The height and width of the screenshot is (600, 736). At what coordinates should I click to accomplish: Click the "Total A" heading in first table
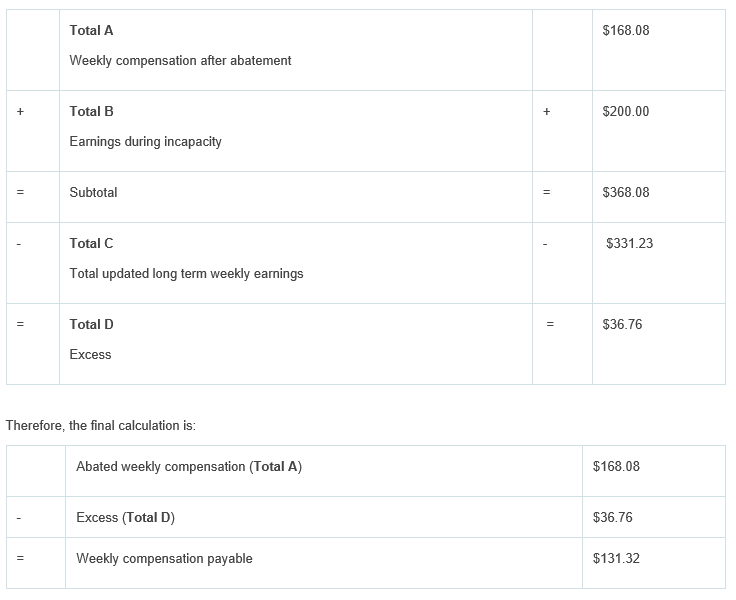[x=91, y=31]
